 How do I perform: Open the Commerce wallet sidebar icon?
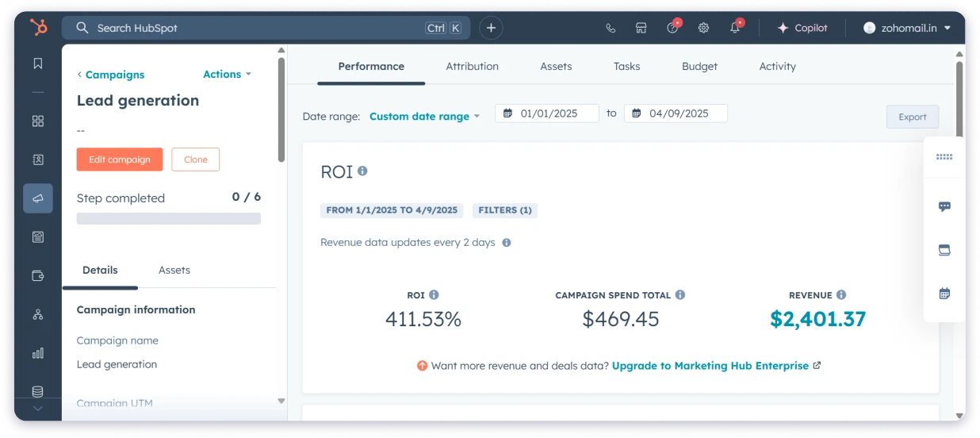tap(38, 275)
